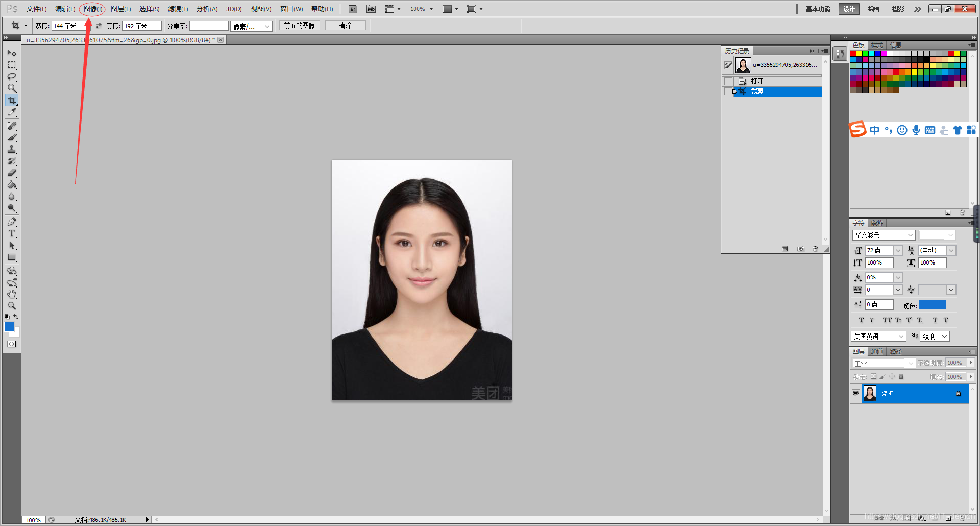Select the Zoom tool

(12, 306)
